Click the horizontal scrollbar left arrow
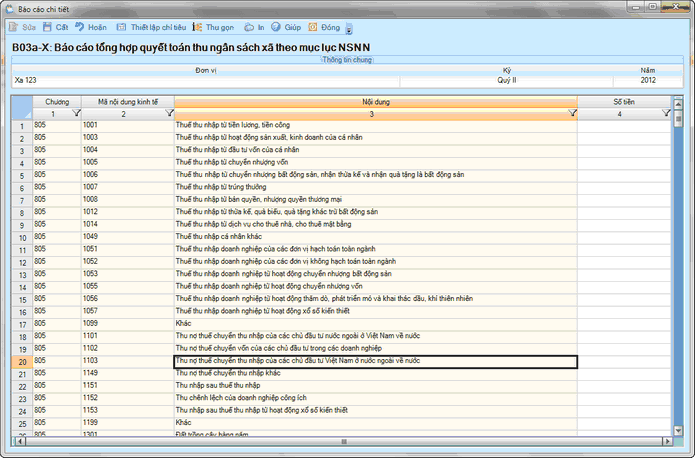The image size is (695, 458). pos(19,441)
